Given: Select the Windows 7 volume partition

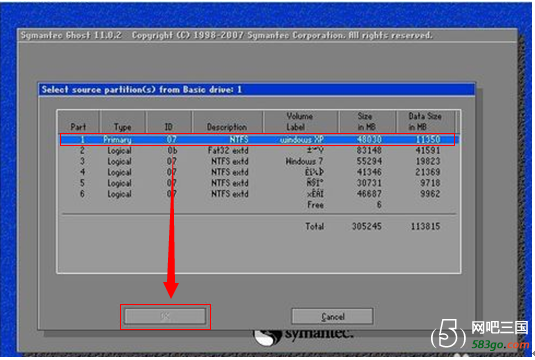Looking at the screenshot, I should [259, 161].
